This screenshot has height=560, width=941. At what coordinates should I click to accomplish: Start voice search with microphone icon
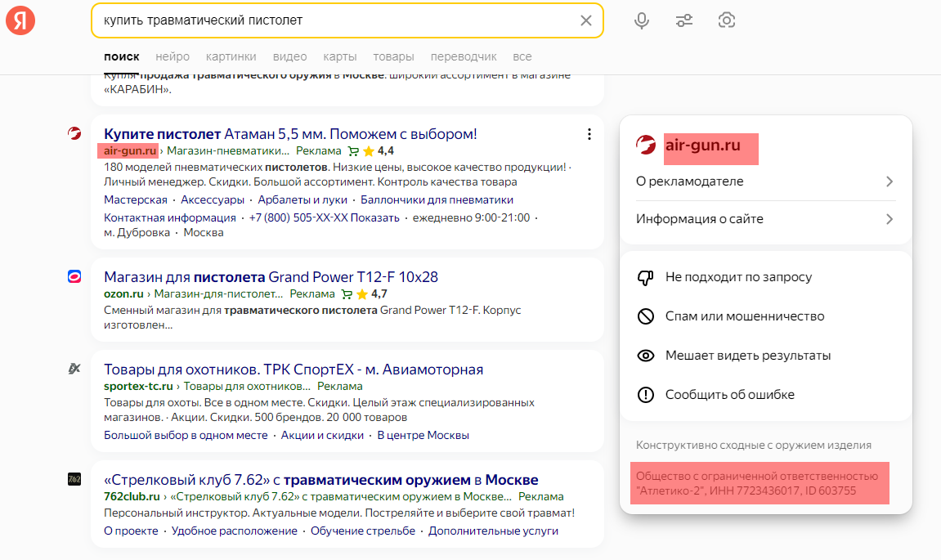click(x=642, y=20)
